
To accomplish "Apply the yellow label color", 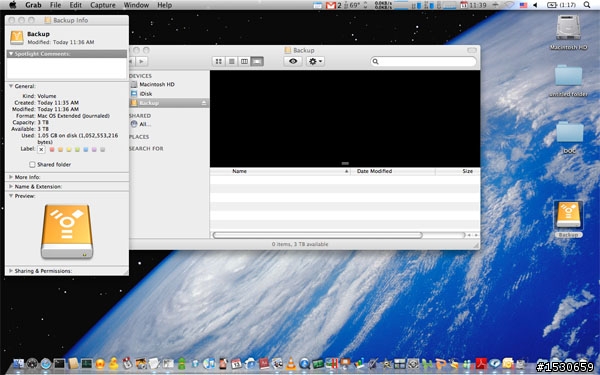I will point(69,149).
